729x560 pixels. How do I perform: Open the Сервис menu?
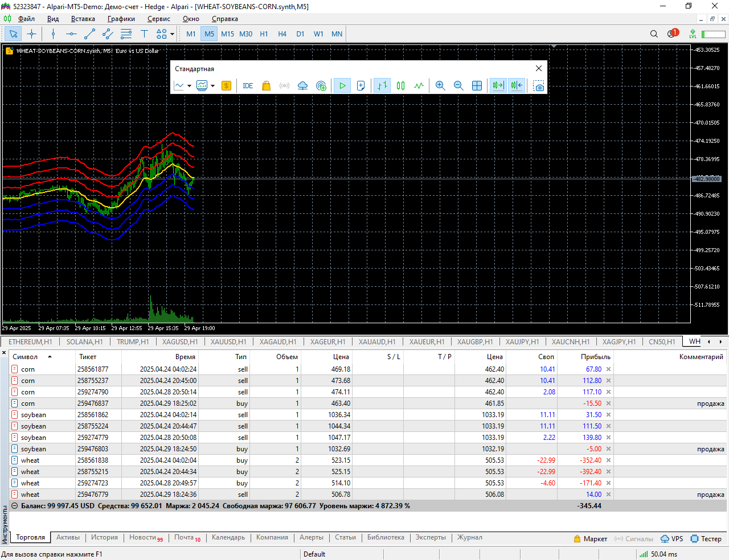tap(158, 19)
